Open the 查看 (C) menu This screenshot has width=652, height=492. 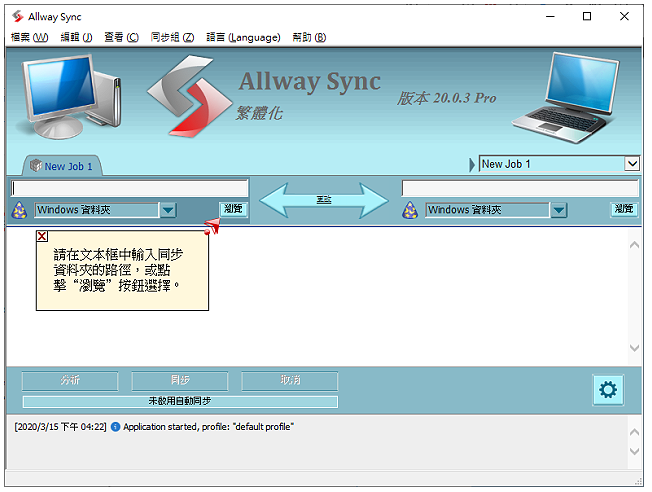(121, 37)
